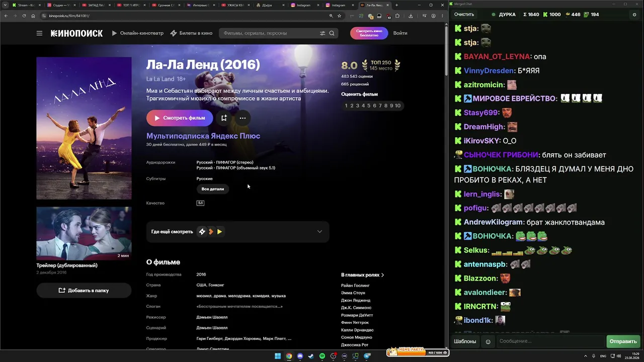Open Merged Chat settings gear

tap(634, 15)
